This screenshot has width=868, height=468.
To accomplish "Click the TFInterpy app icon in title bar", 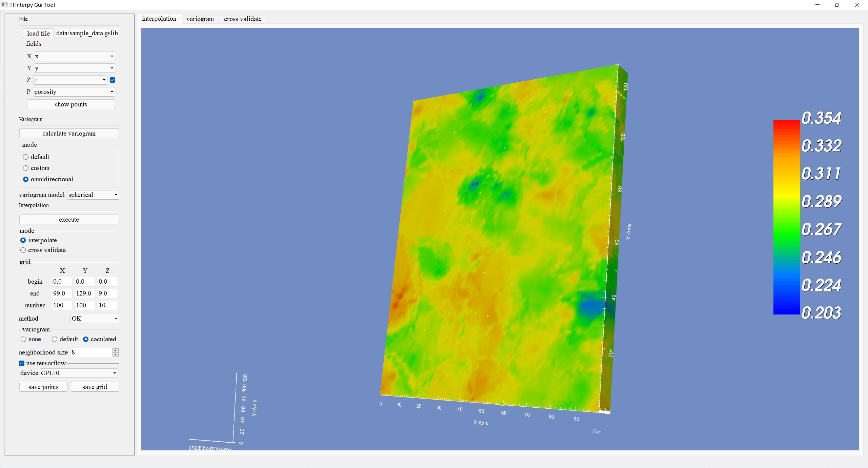I will (4, 5).
